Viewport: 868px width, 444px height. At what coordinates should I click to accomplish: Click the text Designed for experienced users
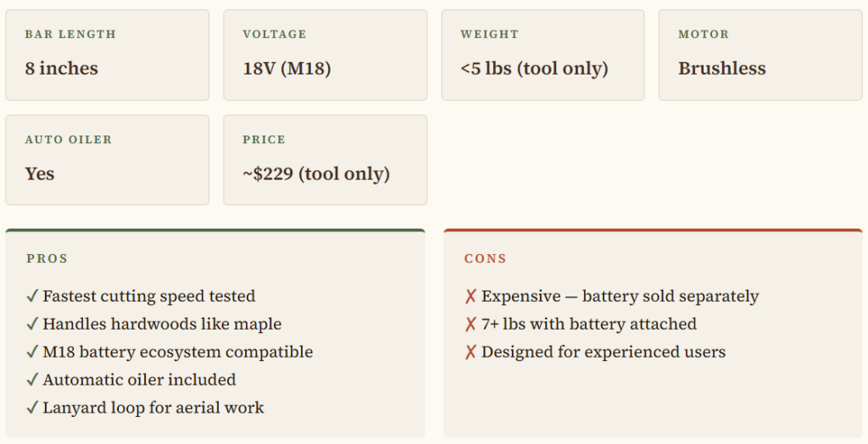tap(604, 352)
